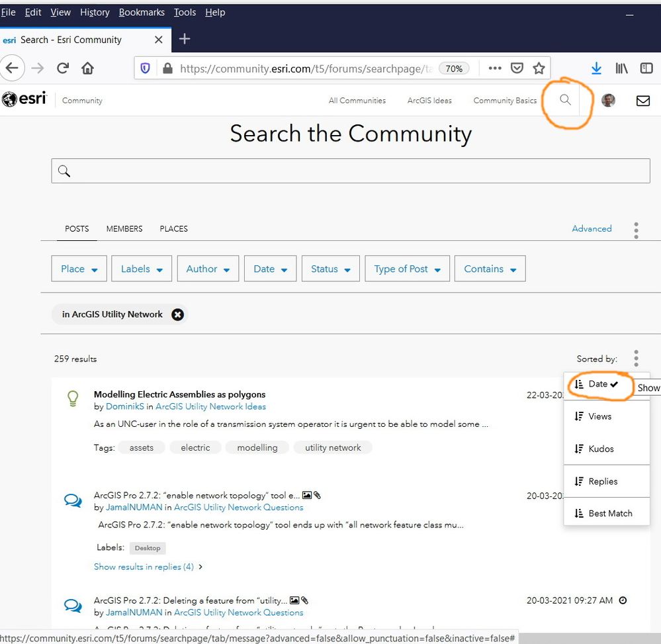Click the chat icon for Deleting a feature post

[73, 606]
